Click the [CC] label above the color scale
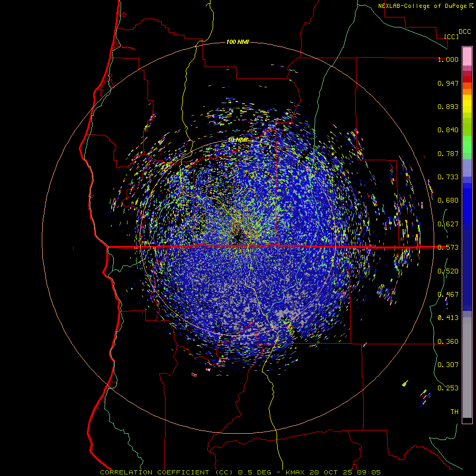The image size is (476, 476). 452,36
